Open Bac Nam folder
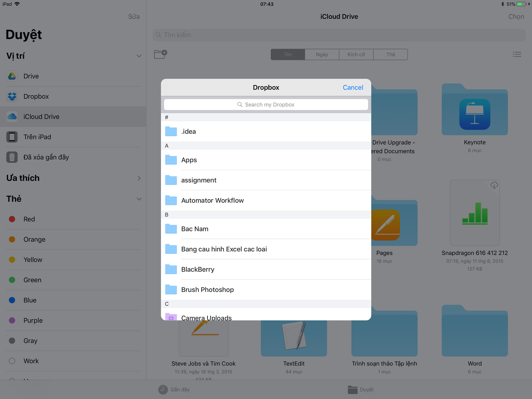Viewport: 532px width, 399px height. [x=266, y=229]
